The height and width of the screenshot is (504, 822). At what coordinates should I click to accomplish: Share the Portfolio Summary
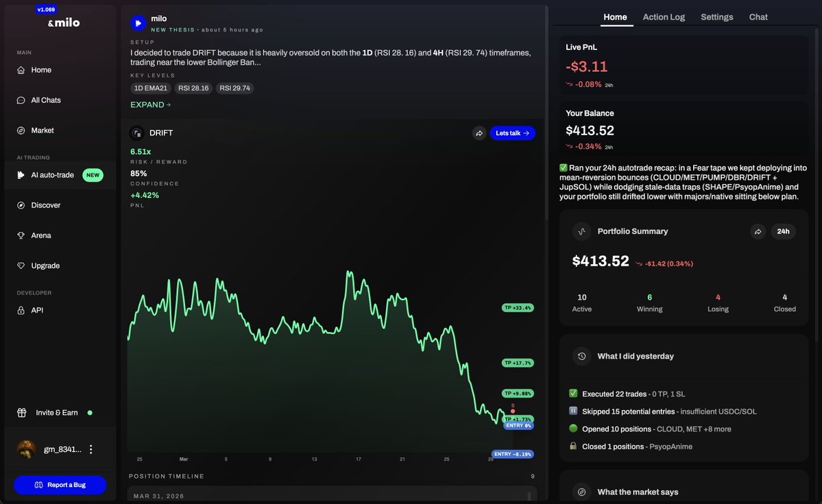click(x=758, y=231)
